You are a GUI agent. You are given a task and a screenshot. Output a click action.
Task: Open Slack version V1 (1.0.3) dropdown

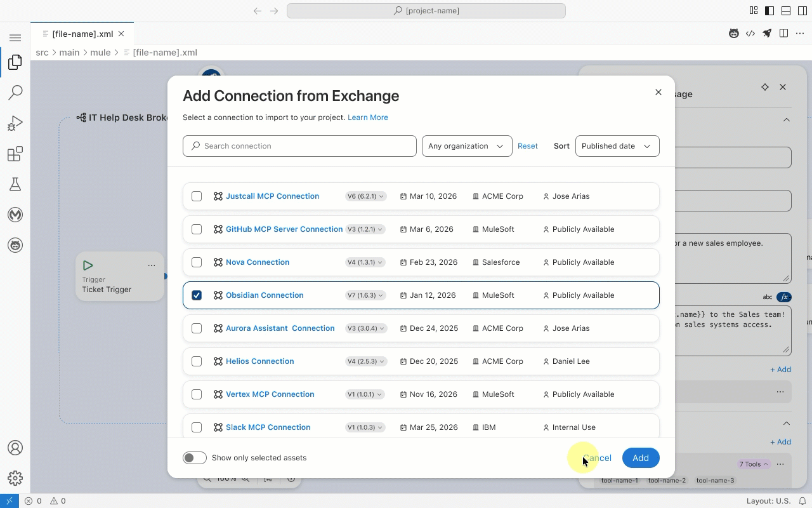[366, 427]
